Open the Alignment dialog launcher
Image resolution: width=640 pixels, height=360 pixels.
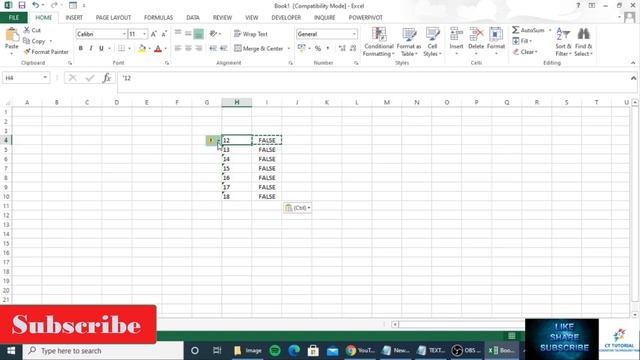pos(291,63)
